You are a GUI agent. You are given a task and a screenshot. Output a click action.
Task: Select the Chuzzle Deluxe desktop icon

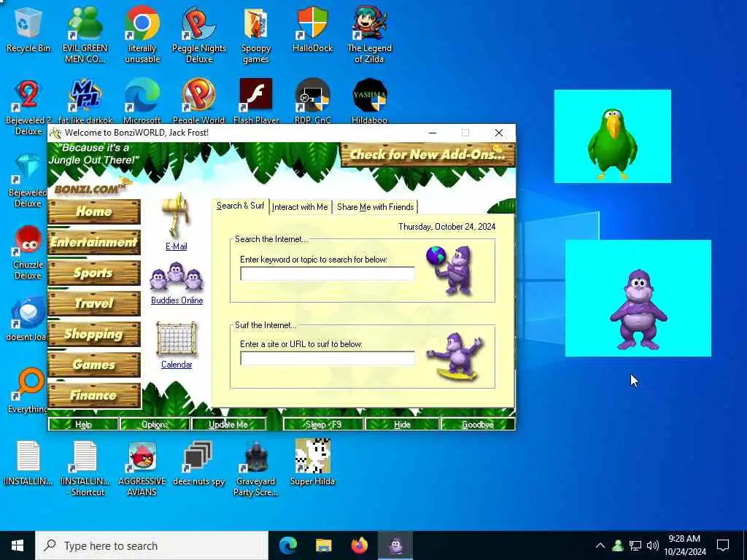(28, 252)
